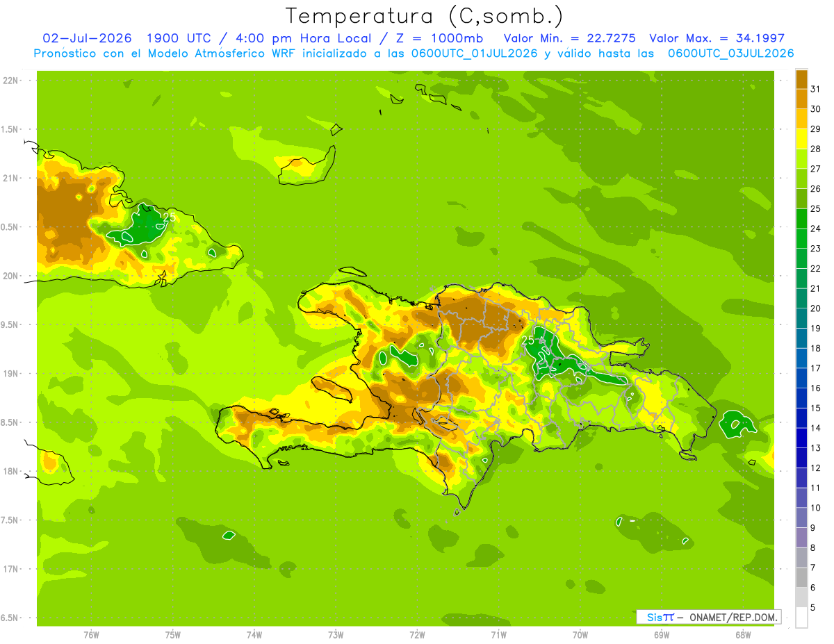Click the "22N" latitude label
The height and width of the screenshot is (644, 834).
[x=11, y=81]
